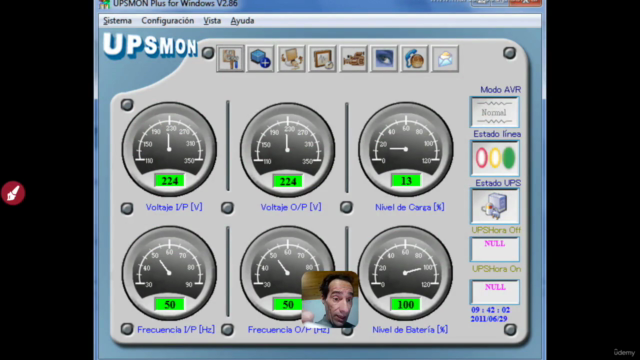Click the Estado UPS computer icon
640x360 pixels.
pyautogui.click(x=495, y=206)
